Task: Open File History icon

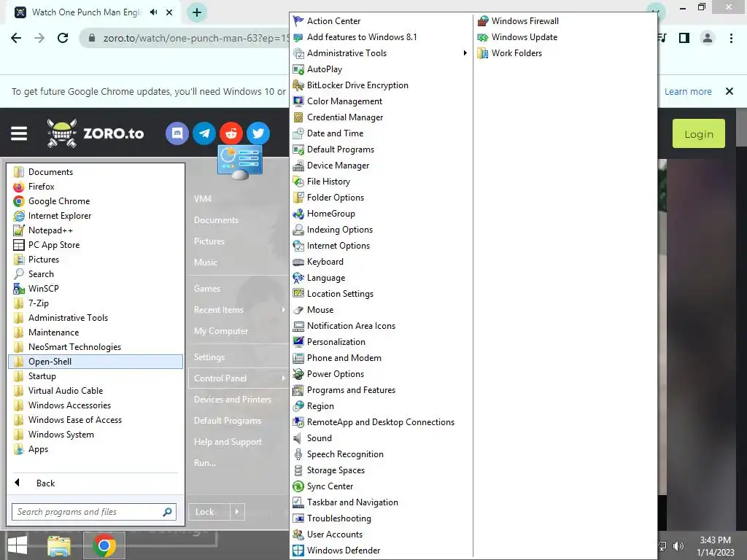Action: pyautogui.click(x=298, y=182)
